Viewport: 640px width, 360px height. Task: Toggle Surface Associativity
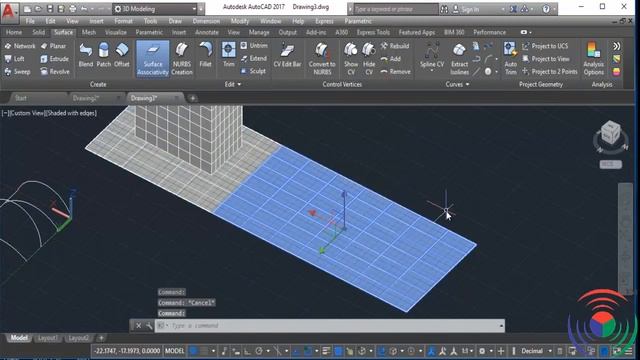coord(153,59)
